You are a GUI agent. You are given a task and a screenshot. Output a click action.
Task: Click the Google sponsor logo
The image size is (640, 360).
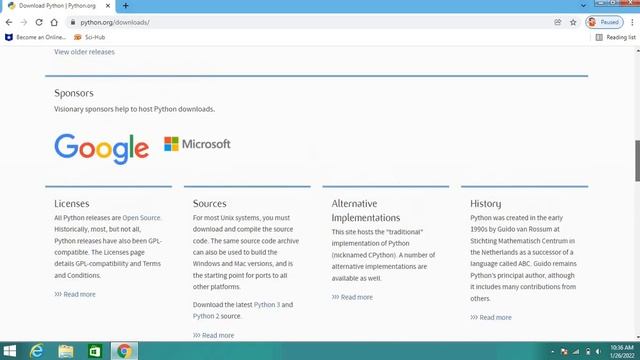(101, 149)
